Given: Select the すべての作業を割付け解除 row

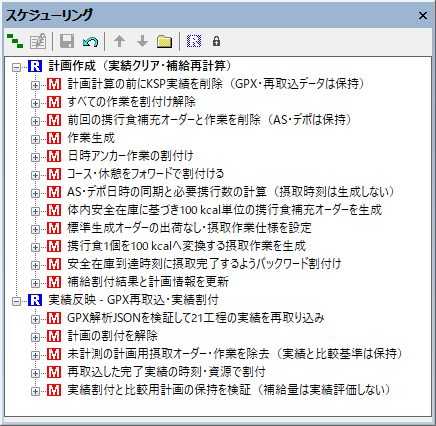Looking at the screenshot, I should [x=131, y=102].
